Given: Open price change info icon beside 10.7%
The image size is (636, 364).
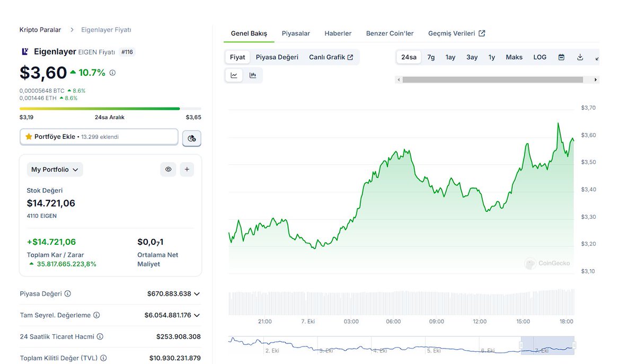Looking at the screenshot, I should 112,73.
